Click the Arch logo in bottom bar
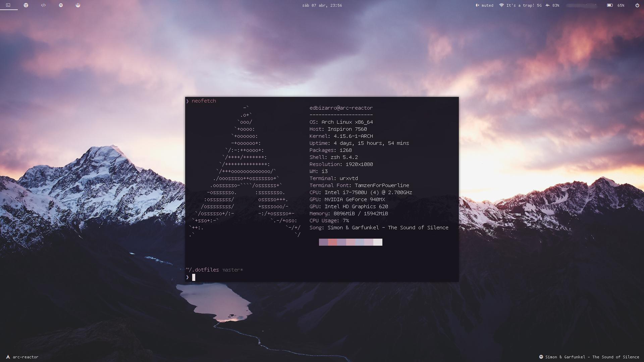 tap(8, 357)
